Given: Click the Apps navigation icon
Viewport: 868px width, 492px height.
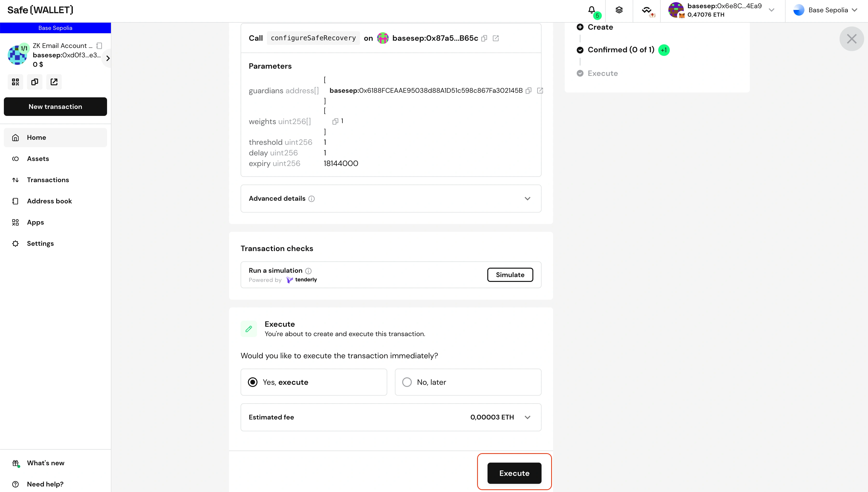Looking at the screenshot, I should click(15, 222).
